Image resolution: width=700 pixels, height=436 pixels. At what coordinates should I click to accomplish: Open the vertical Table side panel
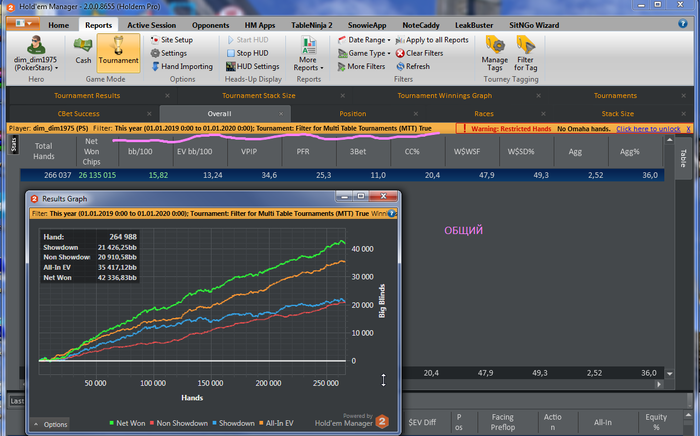coord(683,158)
